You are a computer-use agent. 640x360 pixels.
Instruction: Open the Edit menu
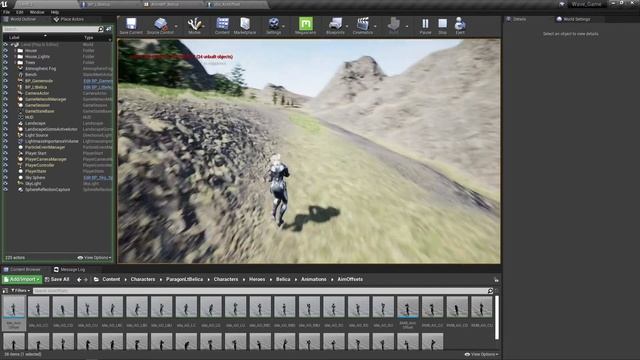(20, 12)
